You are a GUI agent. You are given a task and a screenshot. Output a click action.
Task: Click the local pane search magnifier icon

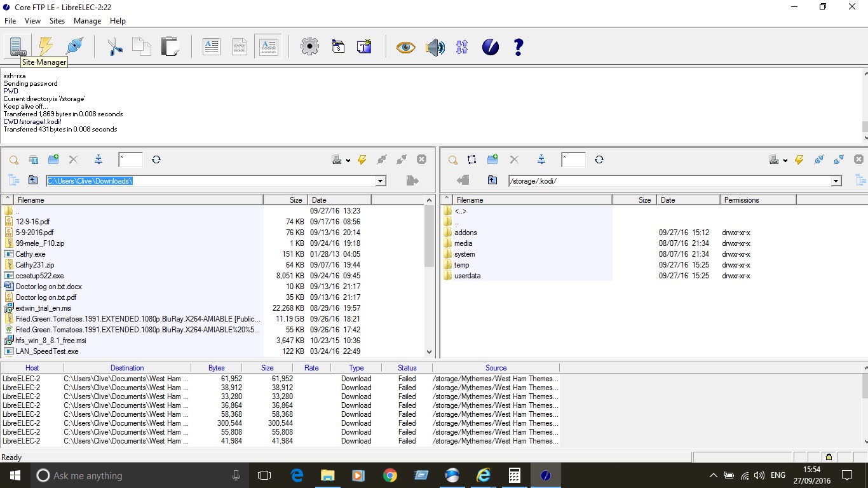tap(14, 160)
